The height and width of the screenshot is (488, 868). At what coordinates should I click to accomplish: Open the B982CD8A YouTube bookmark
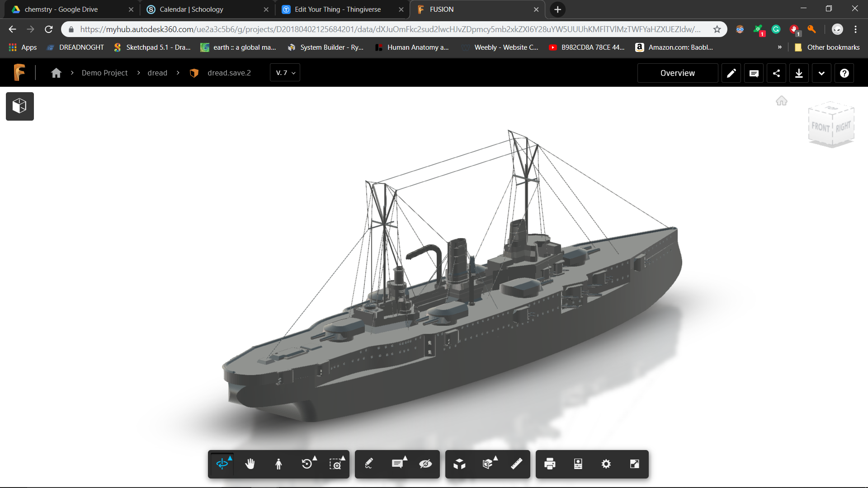(x=586, y=47)
